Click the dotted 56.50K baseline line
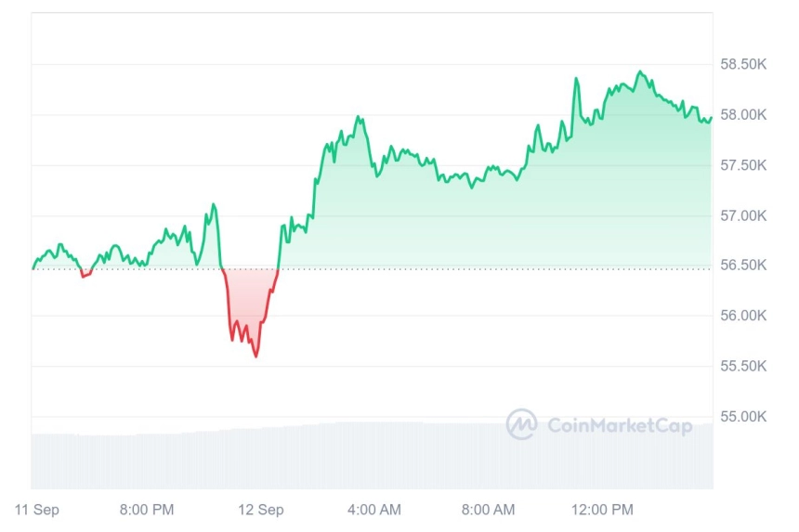This screenshot has height=532, width=799. click(x=372, y=269)
